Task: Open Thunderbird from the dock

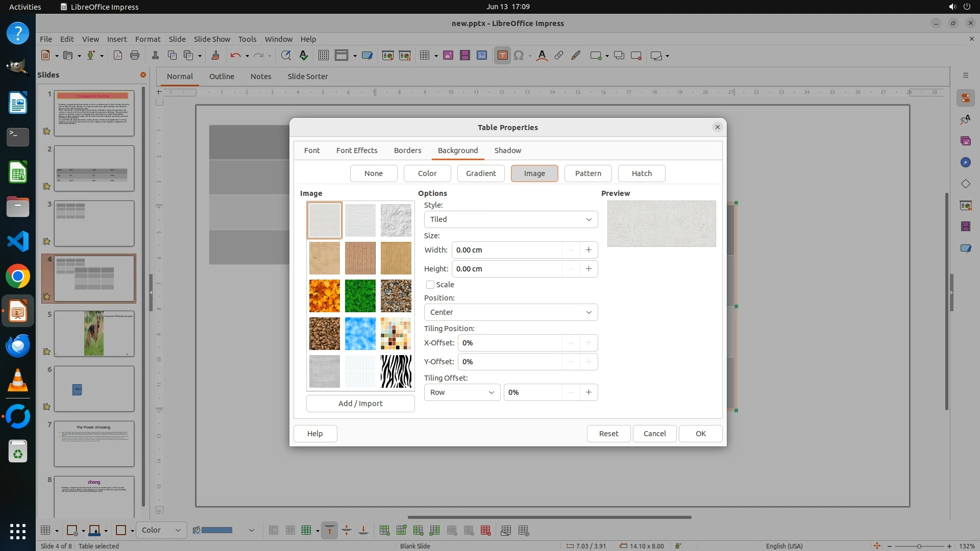Action: 18,346
